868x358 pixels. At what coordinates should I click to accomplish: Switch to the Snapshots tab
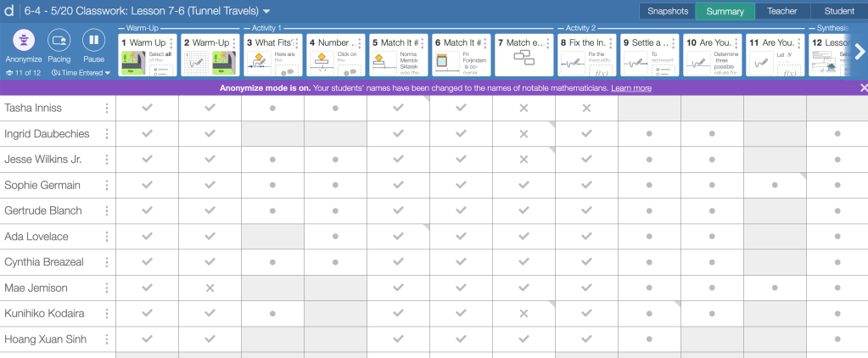667,11
